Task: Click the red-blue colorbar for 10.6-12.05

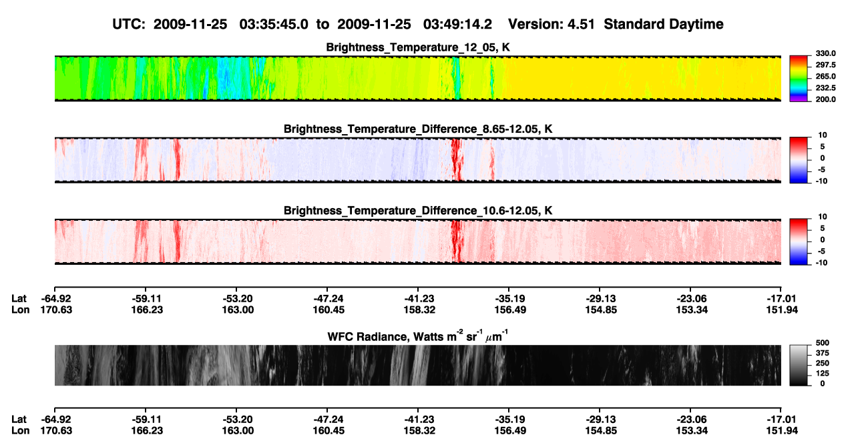Action: click(799, 242)
